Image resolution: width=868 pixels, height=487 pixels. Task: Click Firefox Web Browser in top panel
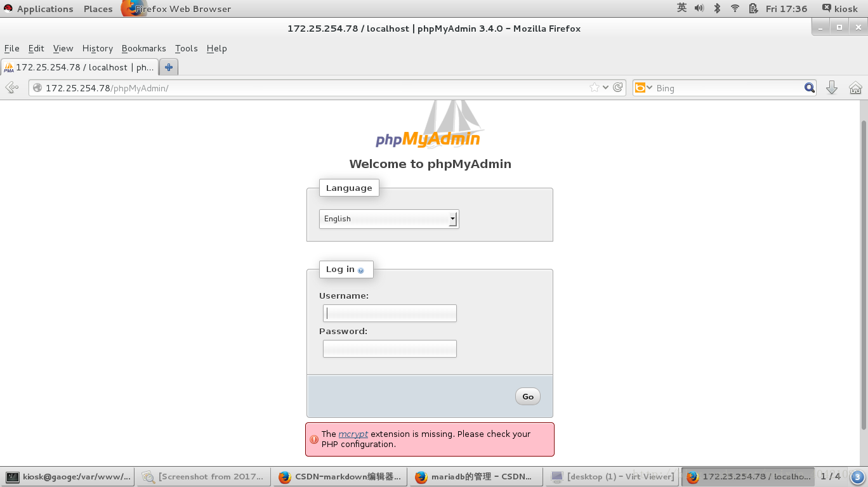tap(176, 9)
